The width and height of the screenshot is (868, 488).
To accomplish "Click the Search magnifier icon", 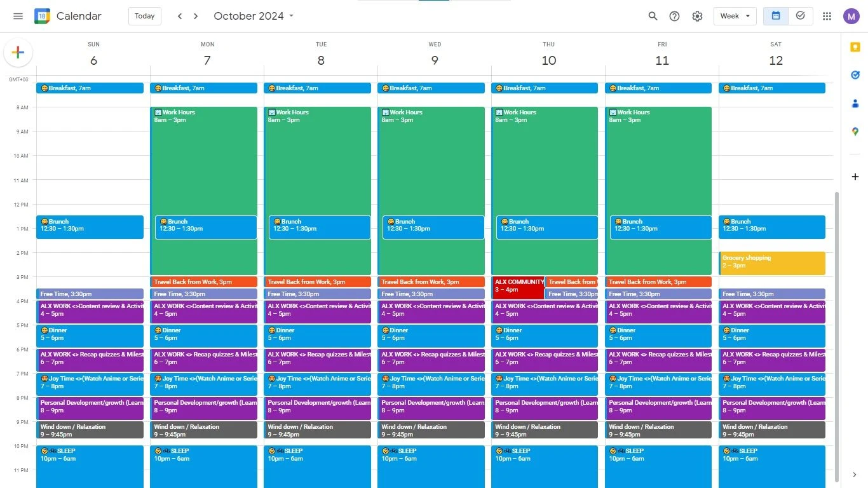I will 653,16.
